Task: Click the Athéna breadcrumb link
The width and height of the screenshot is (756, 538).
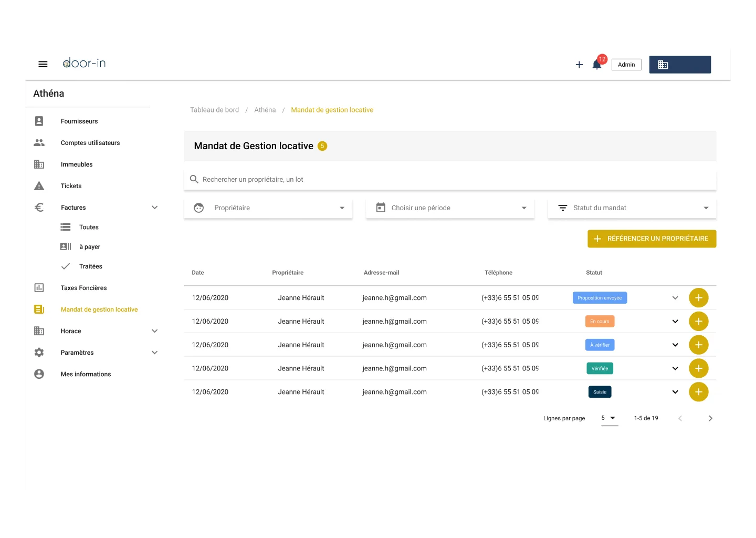Action: pos(265,110)
